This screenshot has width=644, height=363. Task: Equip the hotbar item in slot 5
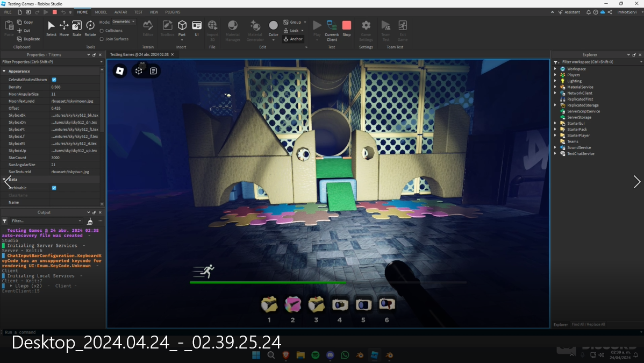(x=363, y=304)
